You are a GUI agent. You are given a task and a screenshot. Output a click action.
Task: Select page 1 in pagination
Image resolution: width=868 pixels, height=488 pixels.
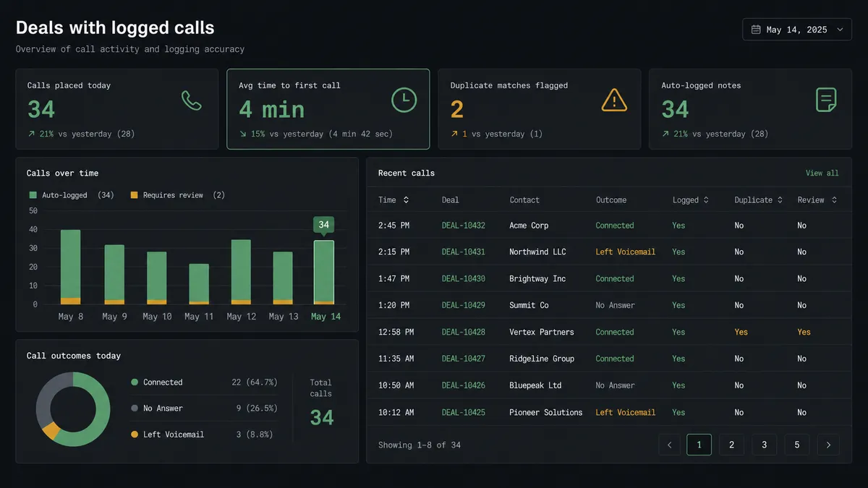click(x=699, y=445)
